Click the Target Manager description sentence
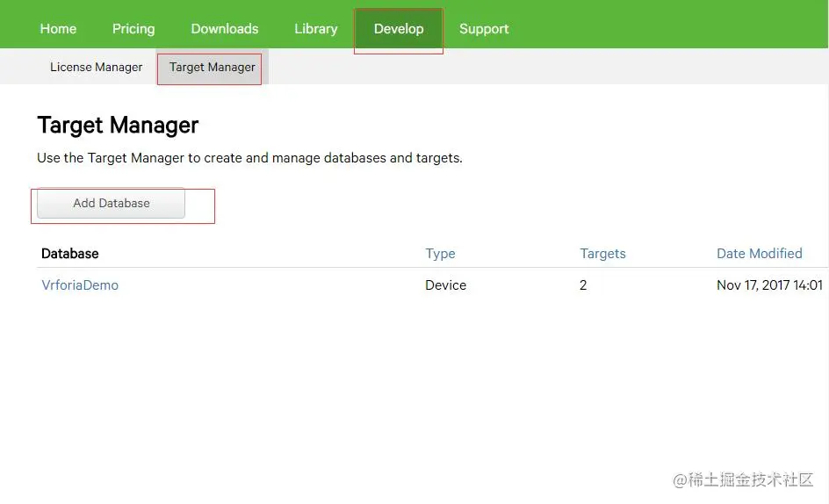Image resolution: width=829 pixels, height=504 pixels. pyautogui.click(x=249, y=158)
